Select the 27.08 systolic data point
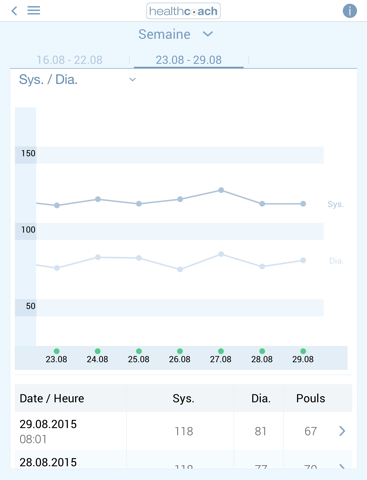367x480 pixels. pyautogui.click(x=221, y=190)
